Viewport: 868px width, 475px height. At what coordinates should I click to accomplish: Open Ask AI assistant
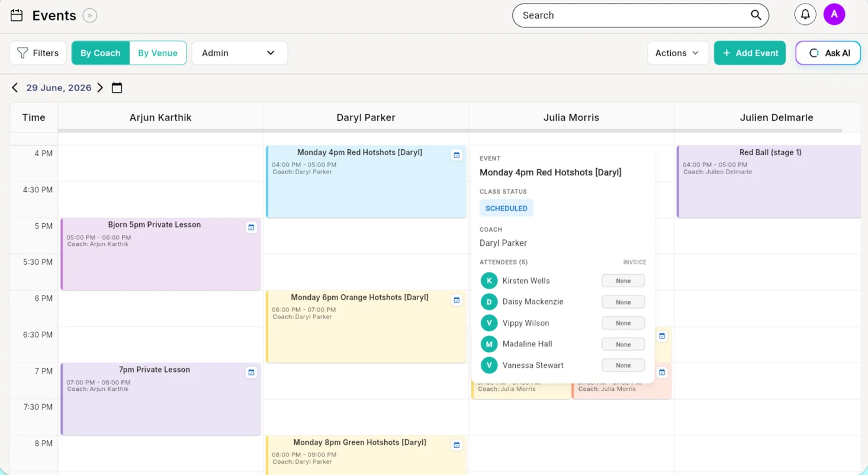pos(828,53)
